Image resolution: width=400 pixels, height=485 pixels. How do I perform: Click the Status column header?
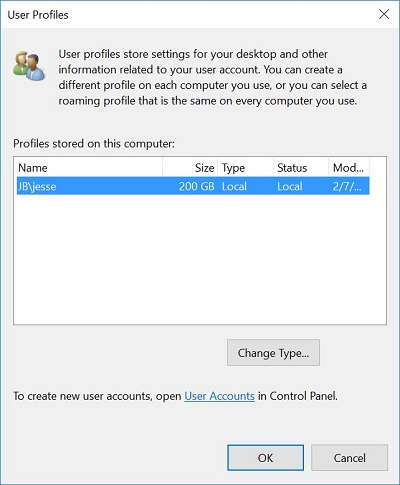pos(301,168)
